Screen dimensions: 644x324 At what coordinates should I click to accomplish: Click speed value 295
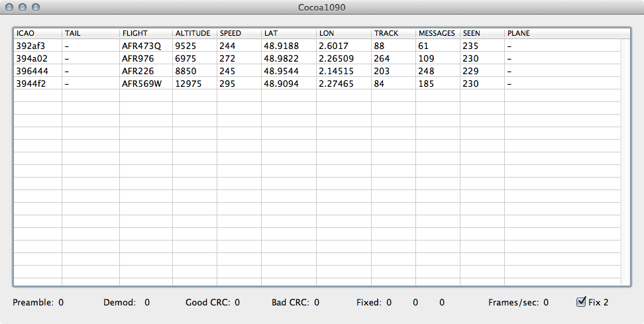(227, 83)
